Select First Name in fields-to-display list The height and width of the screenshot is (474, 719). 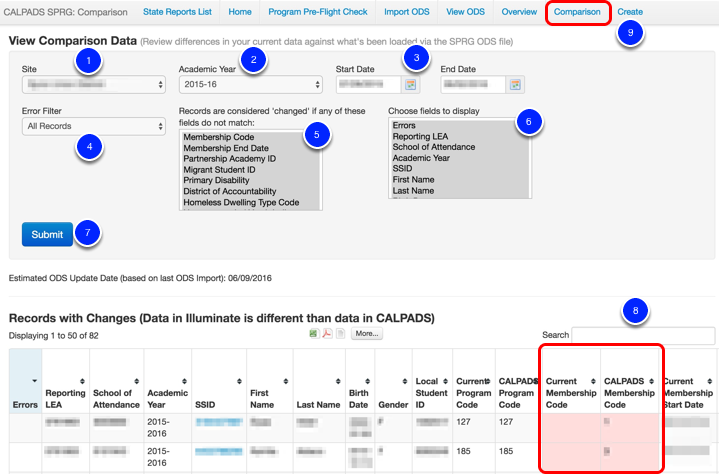pos(413,179)
